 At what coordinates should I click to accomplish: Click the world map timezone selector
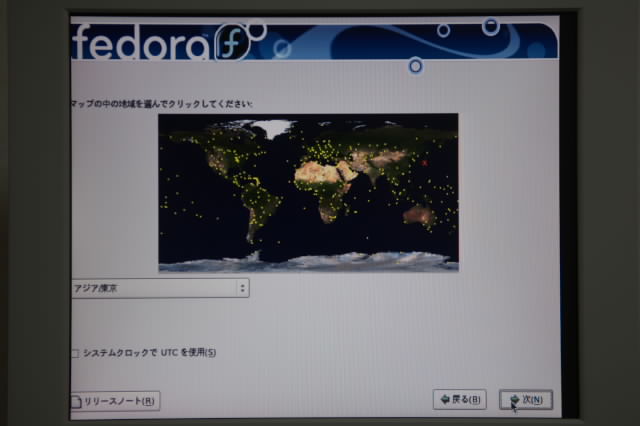click(x=309, y=193)
